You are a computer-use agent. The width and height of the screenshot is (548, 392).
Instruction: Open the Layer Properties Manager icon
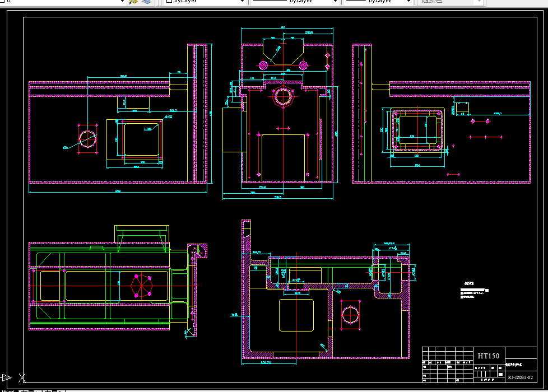click(133, 1)
